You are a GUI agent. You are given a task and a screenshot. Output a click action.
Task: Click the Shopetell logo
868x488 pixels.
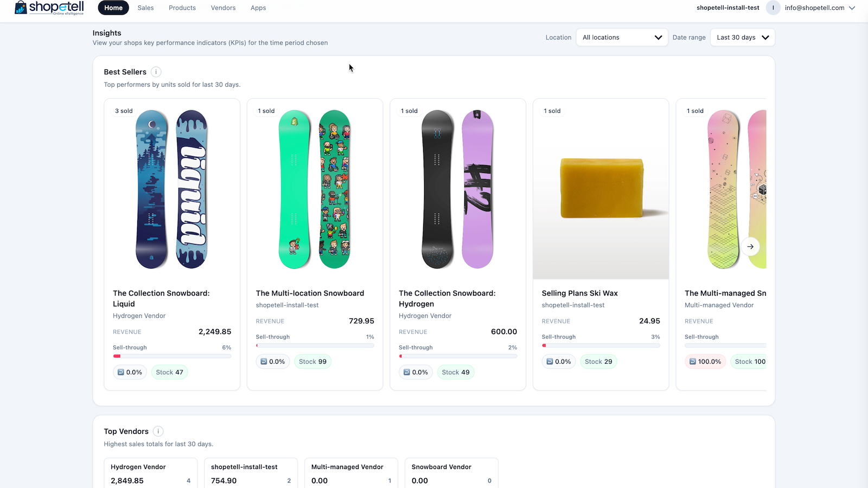[49, 8]
